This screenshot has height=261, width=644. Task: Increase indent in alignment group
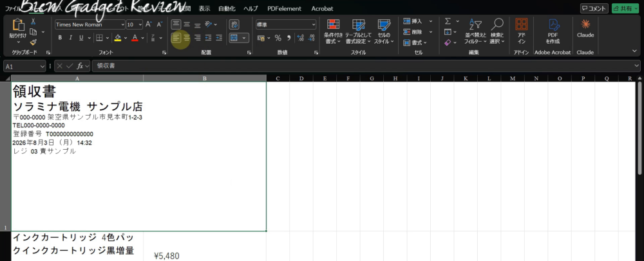tap(219, 38)
